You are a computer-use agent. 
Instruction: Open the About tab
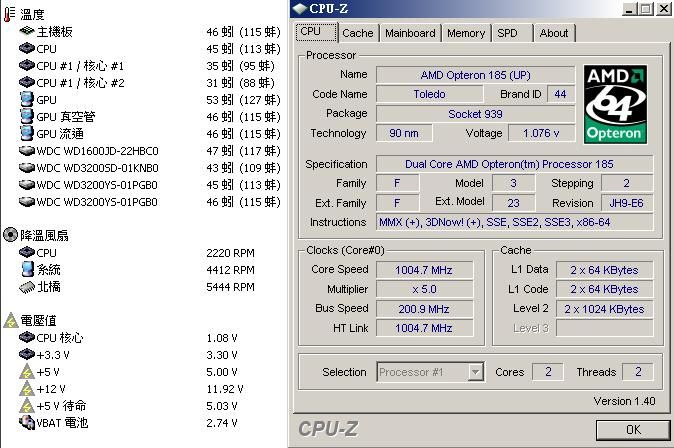[x=554, y=33]
